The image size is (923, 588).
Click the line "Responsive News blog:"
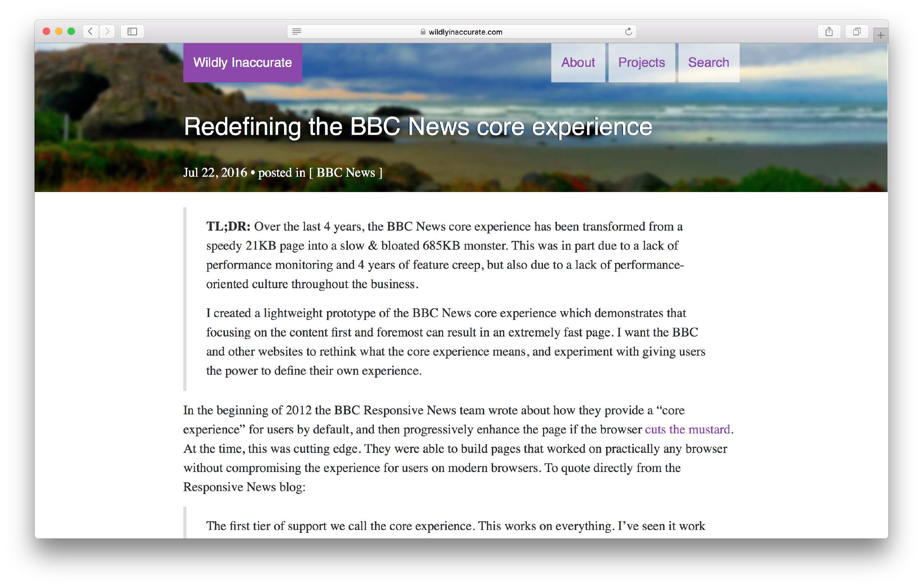[x=244, y=487]
